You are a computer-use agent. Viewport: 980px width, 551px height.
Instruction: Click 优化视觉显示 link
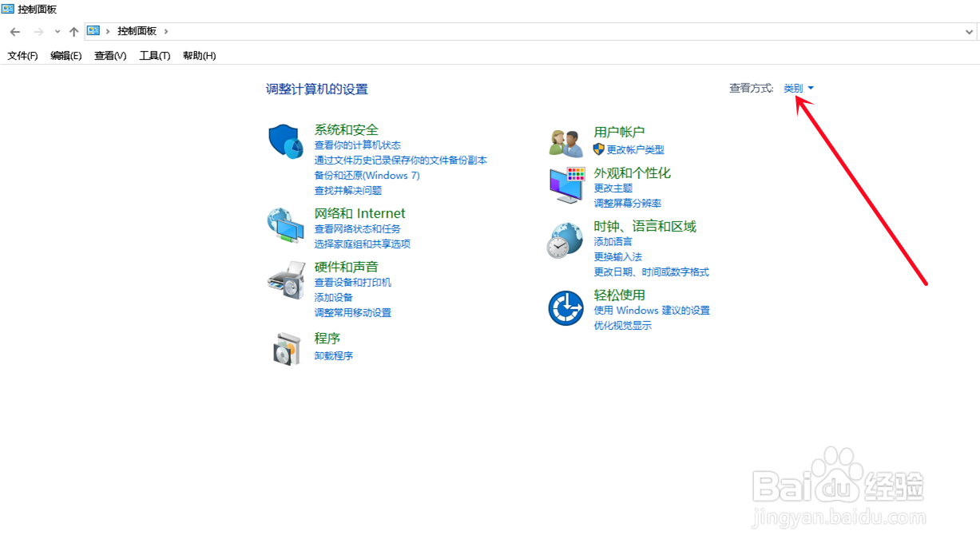pos(623,326)
